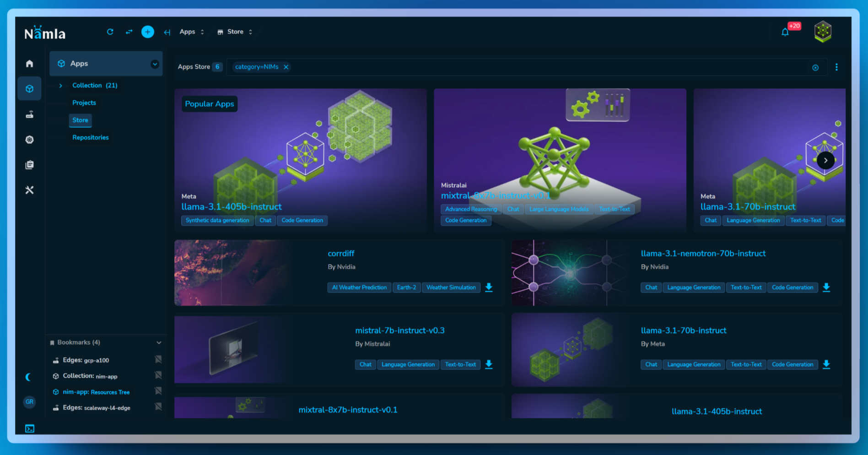Image resolution: width=868 pixels, height=455 pixels.
Task: Select Store in the sidebar
Action: [80, 120]
